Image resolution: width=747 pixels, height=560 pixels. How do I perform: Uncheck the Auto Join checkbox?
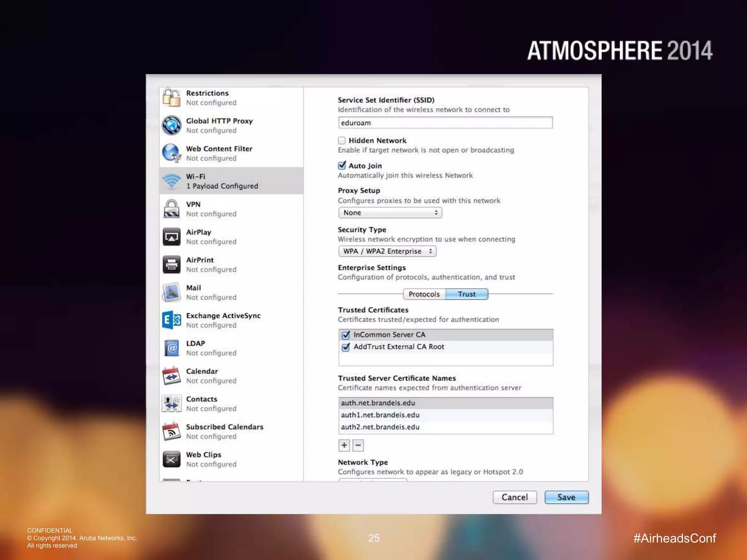coord(342,166)
